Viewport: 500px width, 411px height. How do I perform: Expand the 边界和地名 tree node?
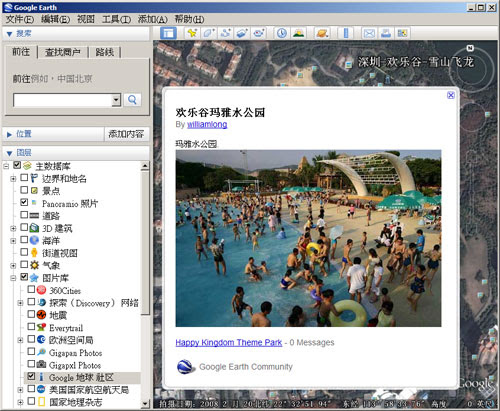13,179
